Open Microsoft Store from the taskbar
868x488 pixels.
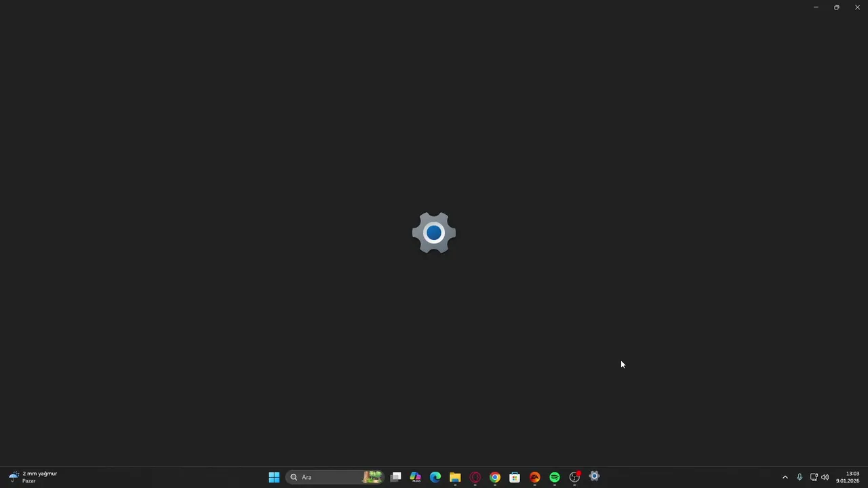click(x=515, y=477)
